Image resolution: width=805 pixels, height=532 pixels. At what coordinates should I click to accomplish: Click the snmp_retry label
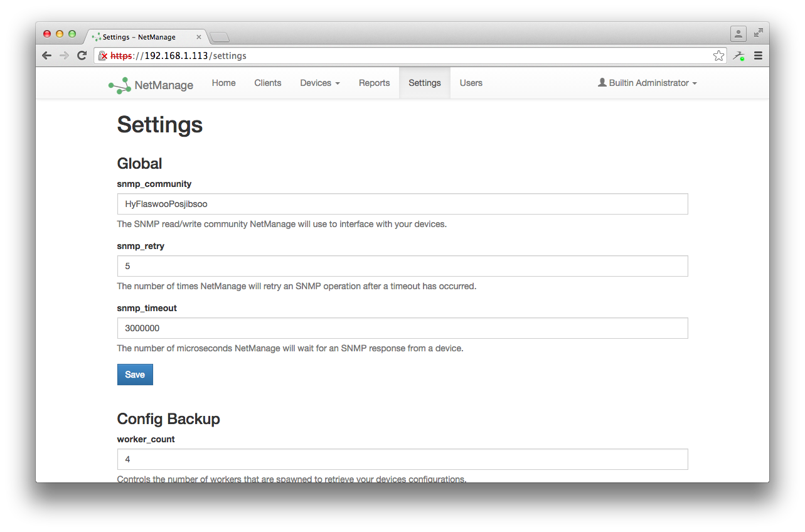coord(141,246)
